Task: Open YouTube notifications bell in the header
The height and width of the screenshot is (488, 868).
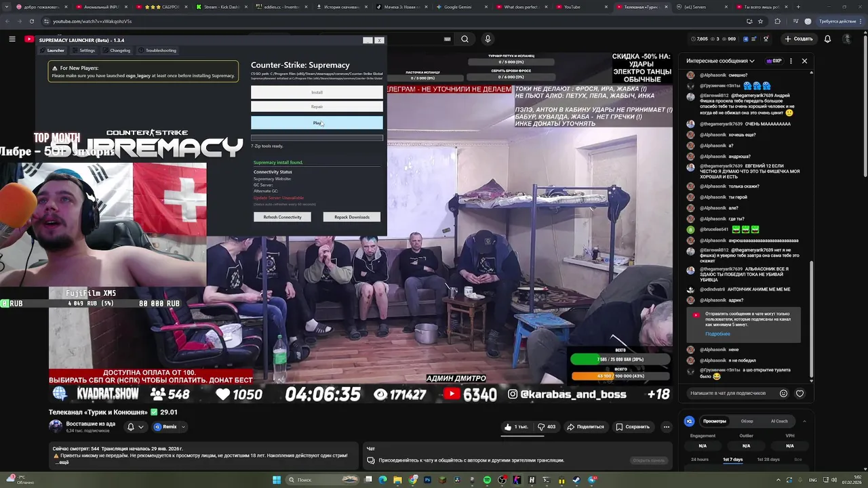Action: click(827, 39)
